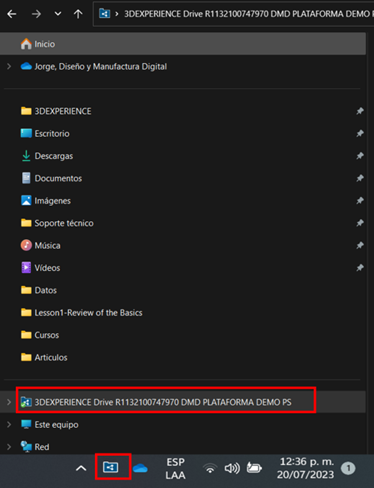374x488 pixels.
Task: Expand Este equipo node
Action: point(9,425)
